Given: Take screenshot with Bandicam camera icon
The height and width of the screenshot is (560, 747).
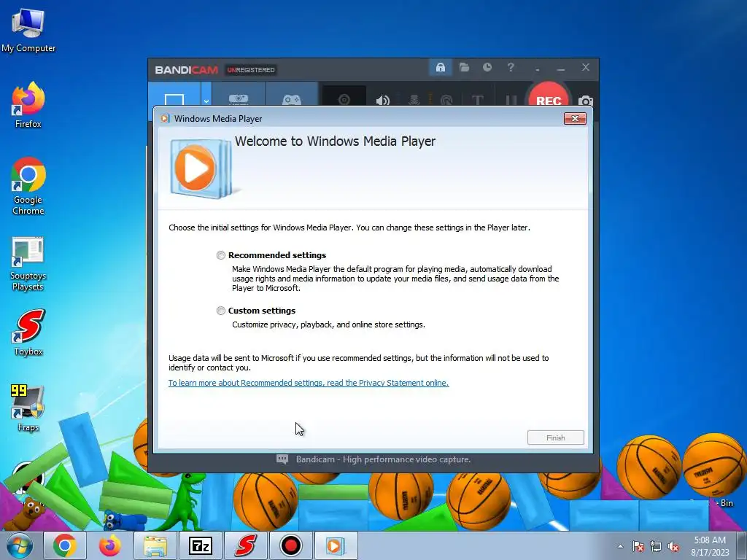Looking at the screenshot, I should (586, 101).
